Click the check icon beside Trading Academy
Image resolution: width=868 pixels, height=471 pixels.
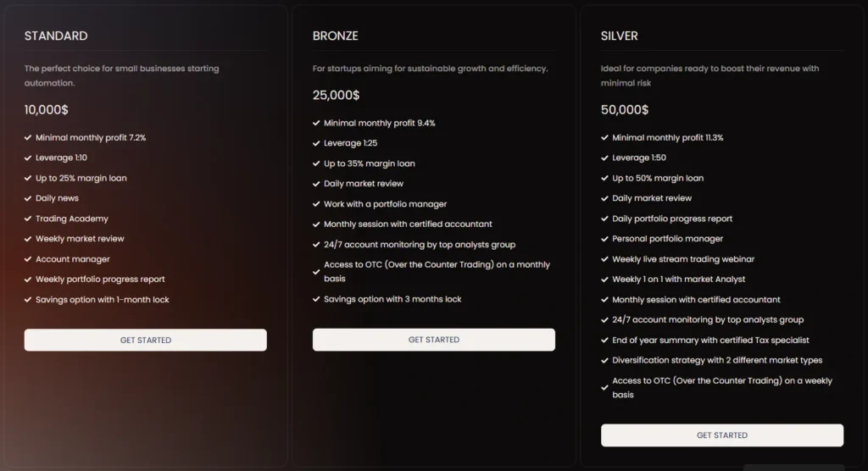28,219
